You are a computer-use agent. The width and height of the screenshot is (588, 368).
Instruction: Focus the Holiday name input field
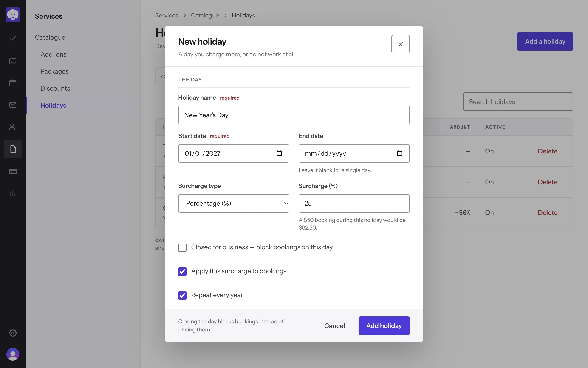coord(294,115)
